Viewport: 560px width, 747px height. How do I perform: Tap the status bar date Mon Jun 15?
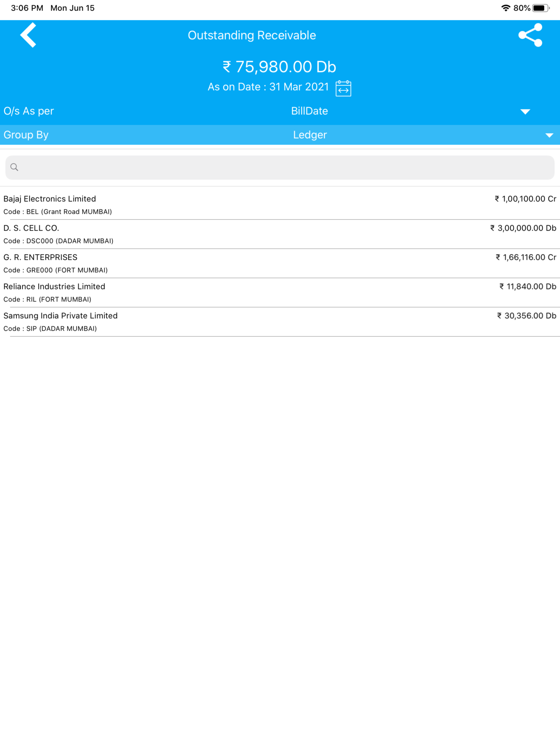click(x=73, y=8)
